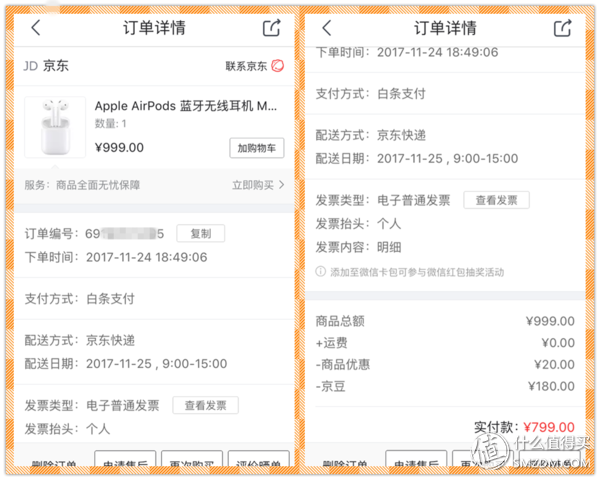The height and width of the screenshot is (480, 600).
Task: Select the ¥799.00 paid amount
Action: (549, 427)
